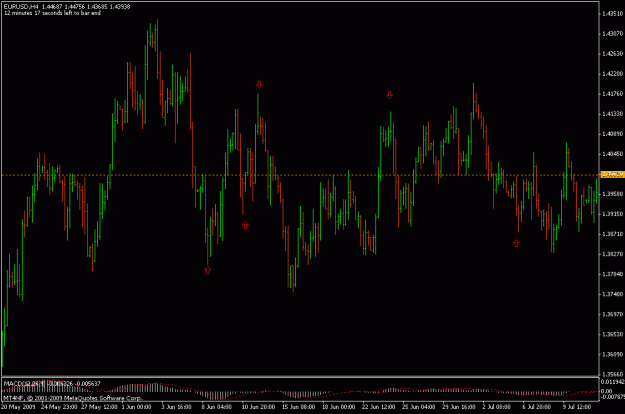The height and width of the screenshot is (414, 625).
Task: Click the 10 Jun 20:00 time axis label
Action: 258,407
